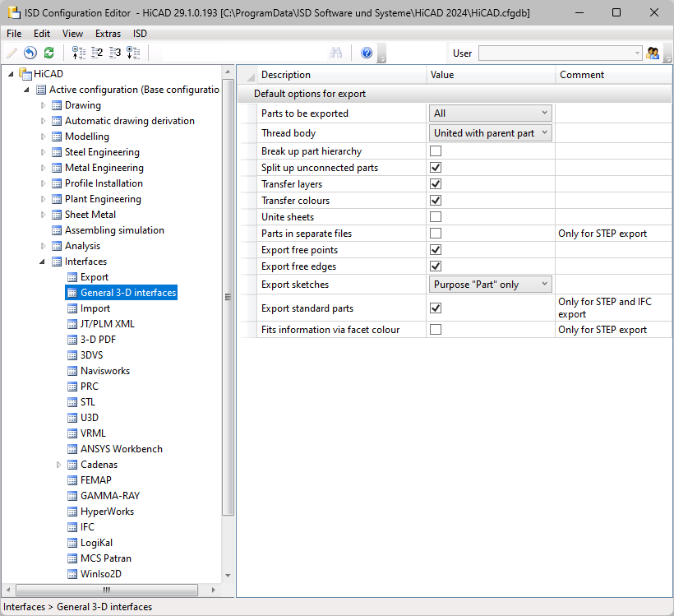Image resolution: width=674 pixels, height=616 pixels.
Task: Toggle the Transfer layers checkbox
Action: (x=436, y=183)
